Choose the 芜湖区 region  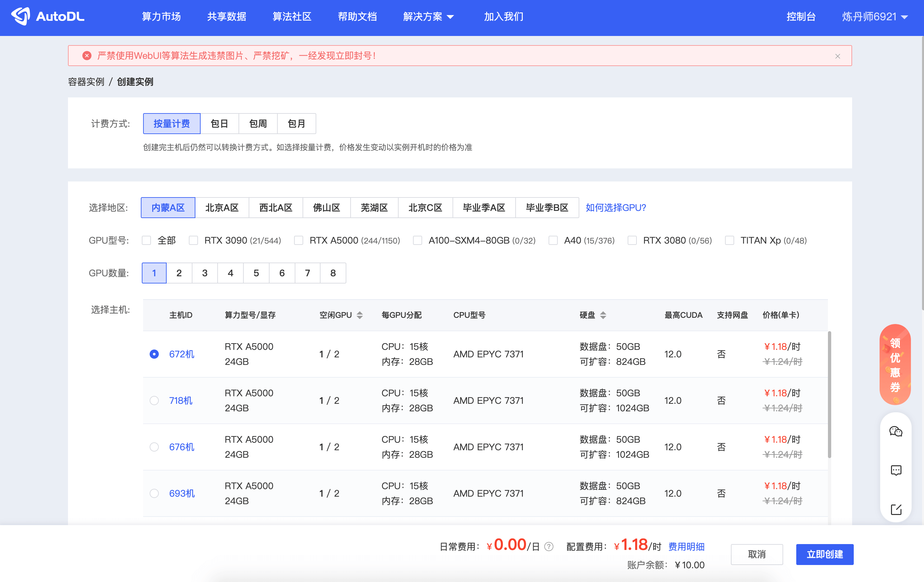click(374, 208)
